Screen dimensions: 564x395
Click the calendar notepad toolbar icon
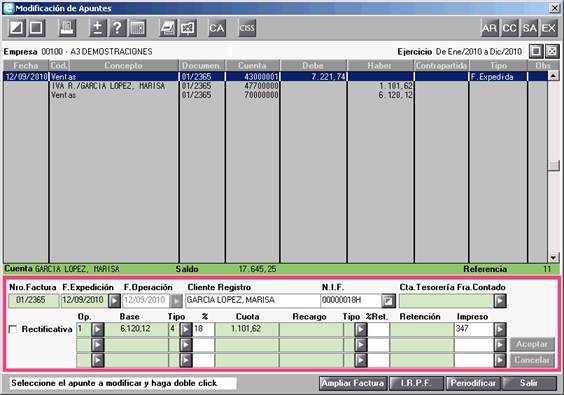168,28
